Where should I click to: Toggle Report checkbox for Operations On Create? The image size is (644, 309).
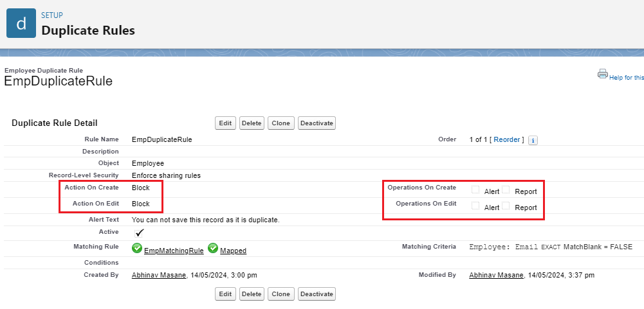tap(506, 190)
